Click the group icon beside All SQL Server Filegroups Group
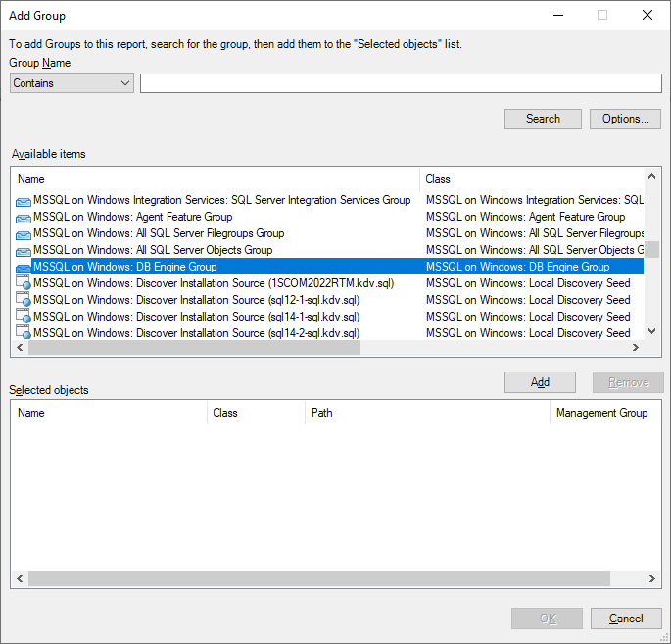Viewport: 671px width, 644px height. coord(24,234)
